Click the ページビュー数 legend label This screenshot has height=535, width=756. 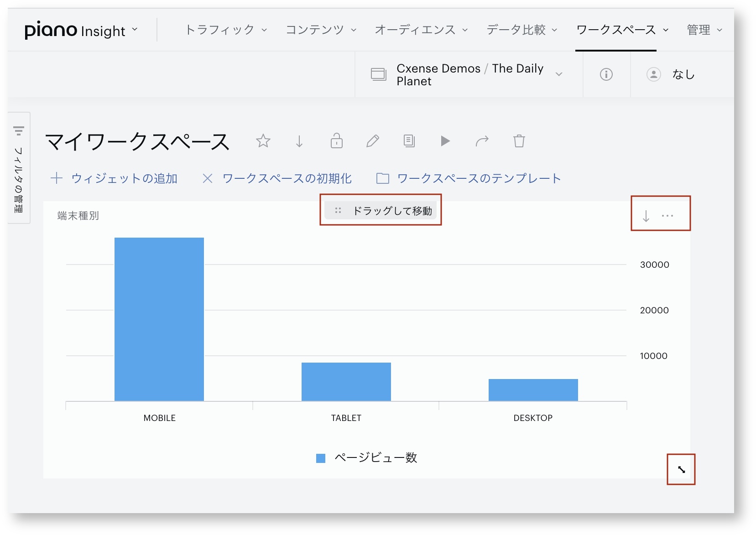pyautogui.click(x=376, y=457)
